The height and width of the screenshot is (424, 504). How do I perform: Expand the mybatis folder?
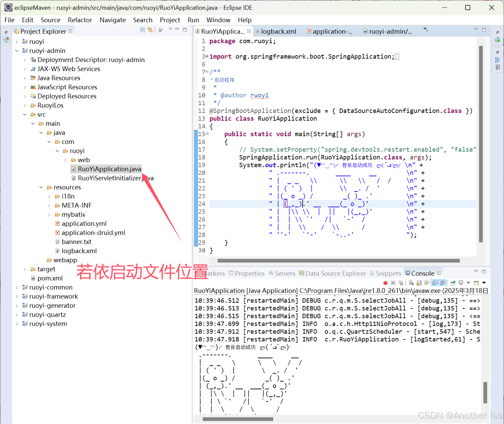click(x=49, y=215)
